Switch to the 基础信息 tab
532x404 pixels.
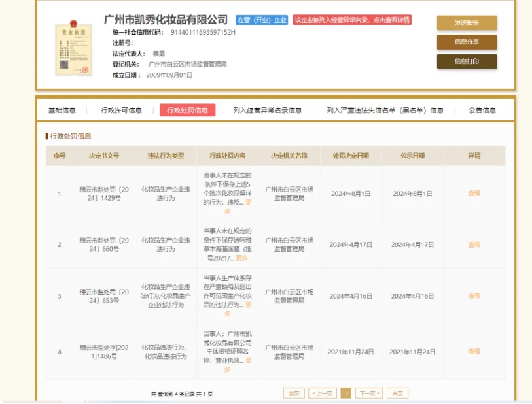point(62,110)
